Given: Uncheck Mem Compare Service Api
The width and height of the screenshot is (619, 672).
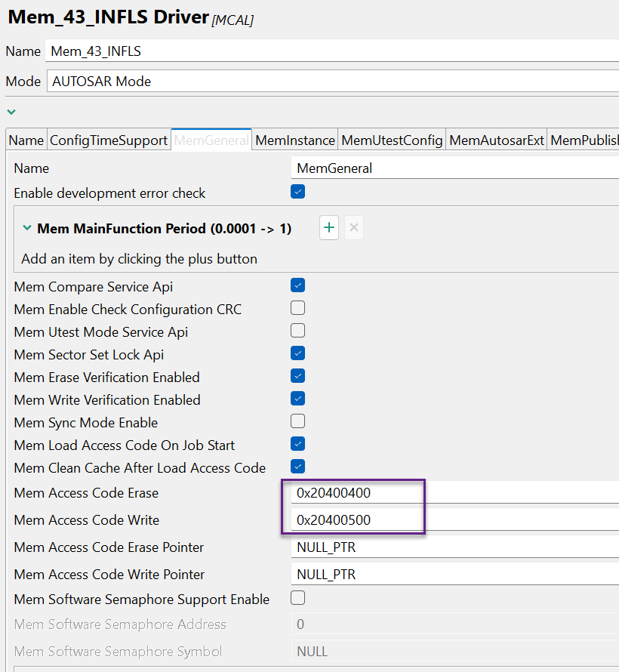Looking at the screenshot, I should pyautogui.click(x=297, y=285).
